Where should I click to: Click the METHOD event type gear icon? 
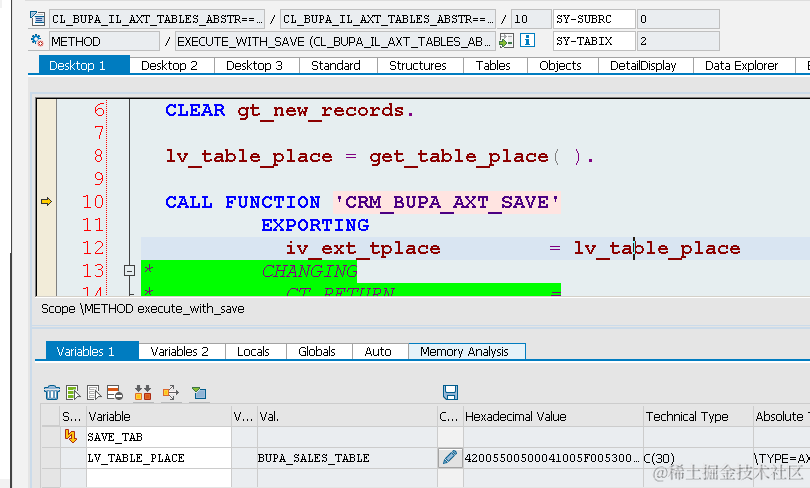click(37, 40)
